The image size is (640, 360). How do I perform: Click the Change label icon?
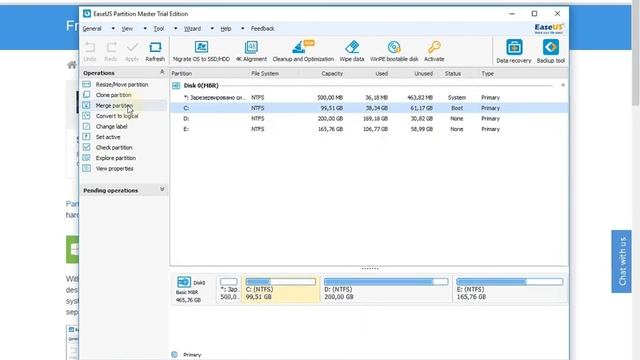click(87, 127)
